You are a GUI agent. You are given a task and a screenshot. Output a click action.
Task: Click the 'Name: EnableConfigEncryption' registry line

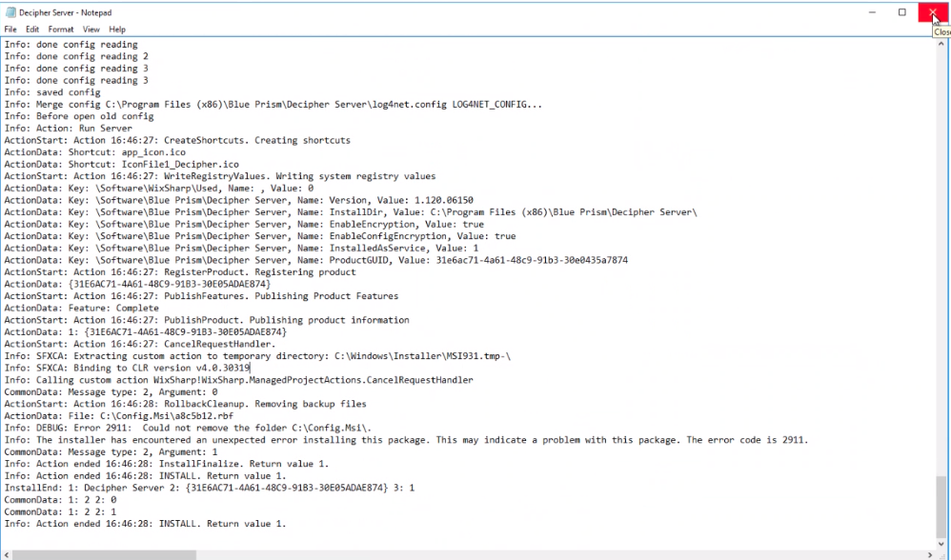point(260,236)
